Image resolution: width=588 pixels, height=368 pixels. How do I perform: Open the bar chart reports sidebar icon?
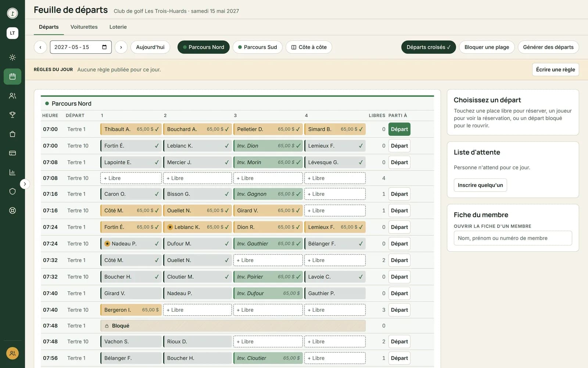12,172
